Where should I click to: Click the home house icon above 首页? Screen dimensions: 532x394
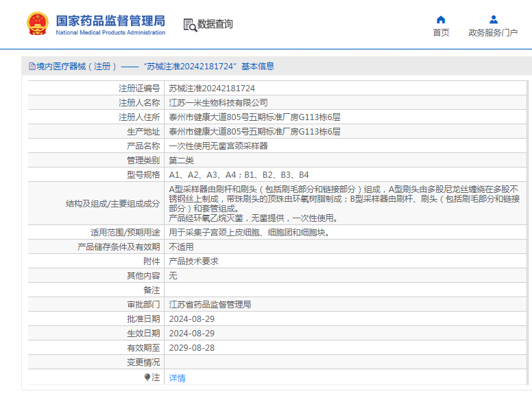coord(441,20)
